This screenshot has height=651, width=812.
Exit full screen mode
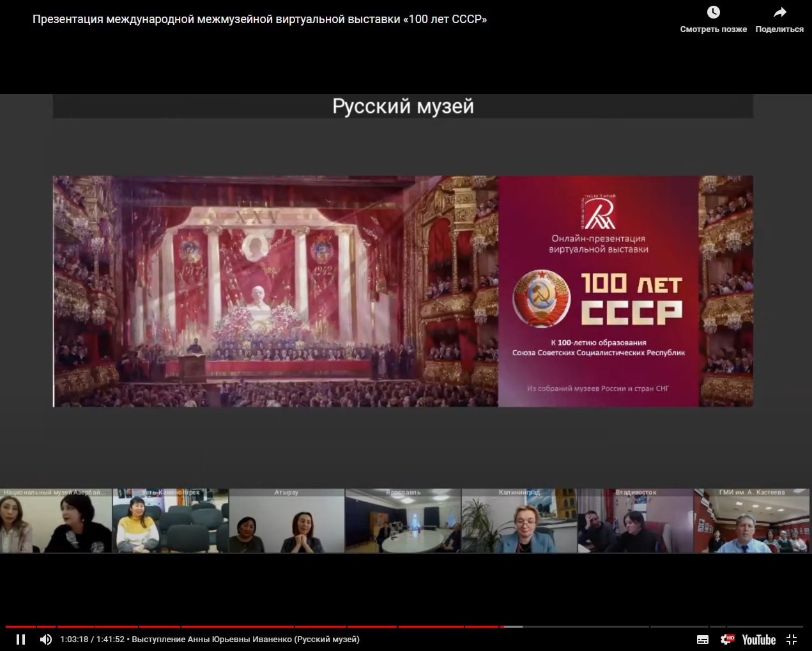pos(792,640)
